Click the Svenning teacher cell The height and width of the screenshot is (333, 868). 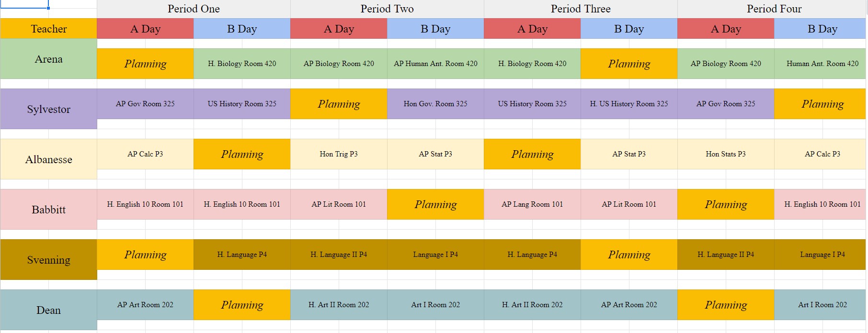(48, 260)
